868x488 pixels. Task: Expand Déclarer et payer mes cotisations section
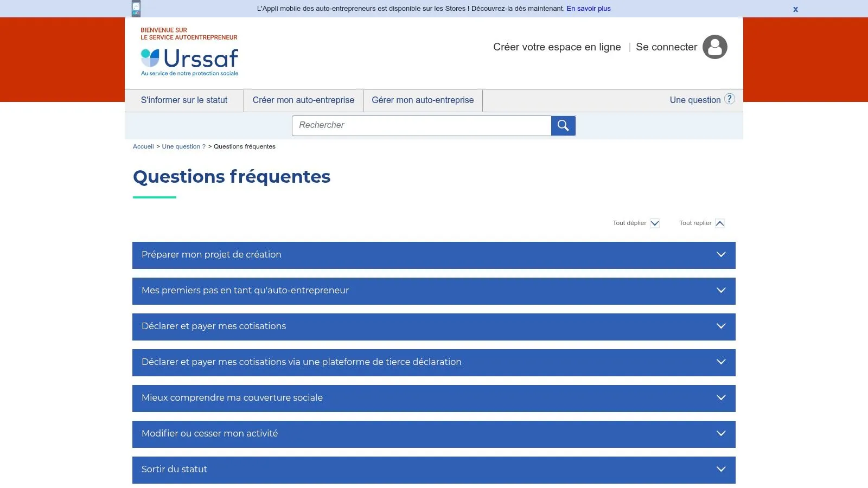point(434,327)
